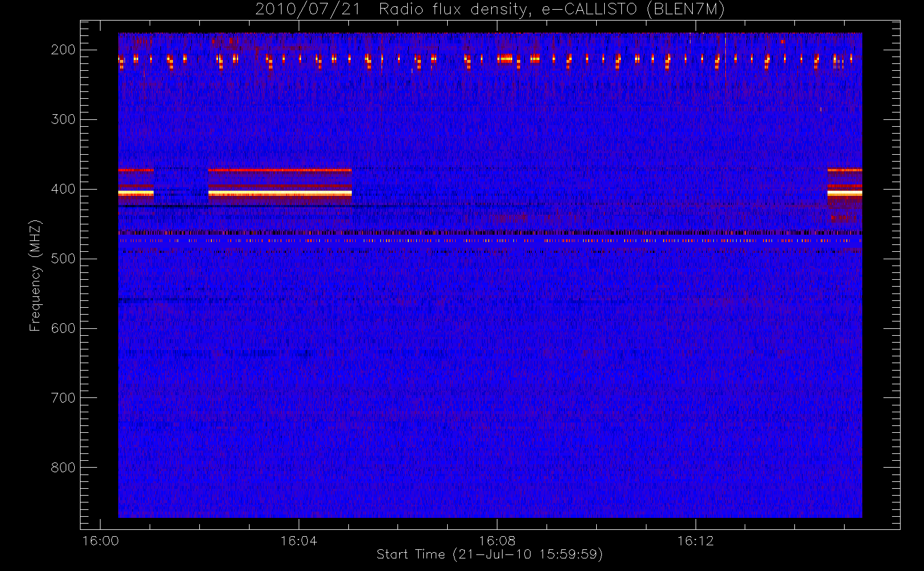Image resolution: width=924 pixels, height=571 pixels.
Task: Click the 16:12 time tick label
Action: [x=696, y=541]
